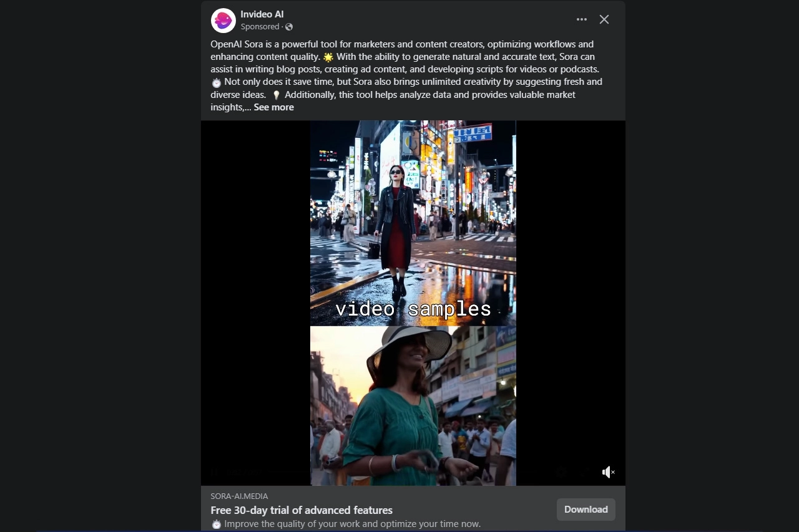Image resolution: width=799 pixels, height=532 pixels.
Task: Click the Sponsored label
Action: pyautogui.click(x=260, y=27)
